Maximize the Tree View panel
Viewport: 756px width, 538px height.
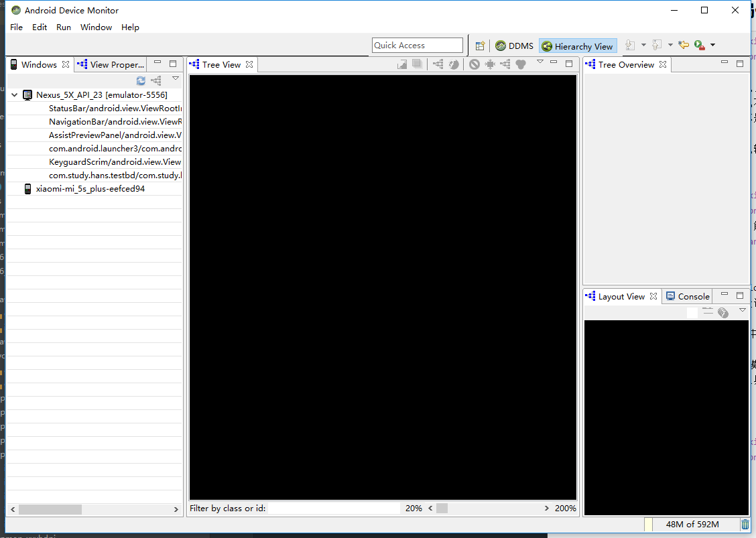coord(569,64)
